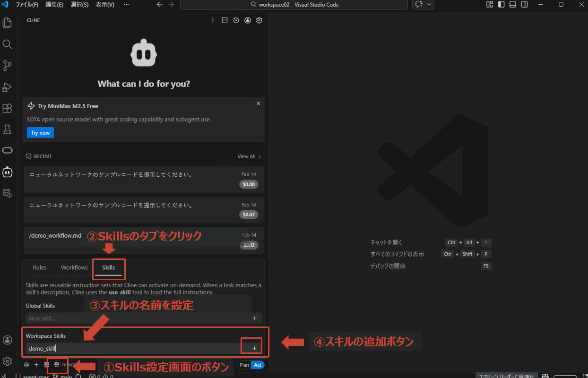Open the 表示(V) menu
This screenshot has height=378, width=588.
(x=105, y=4)
